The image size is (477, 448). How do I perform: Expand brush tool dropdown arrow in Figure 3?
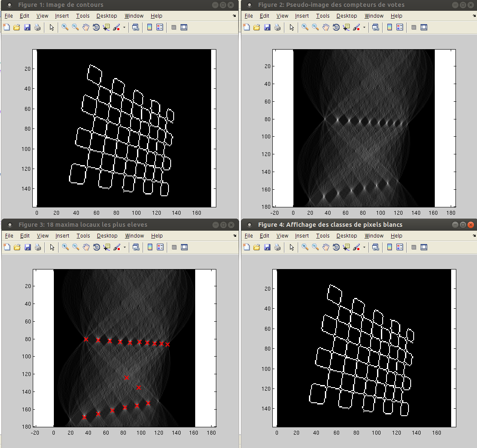coord(125,247)
